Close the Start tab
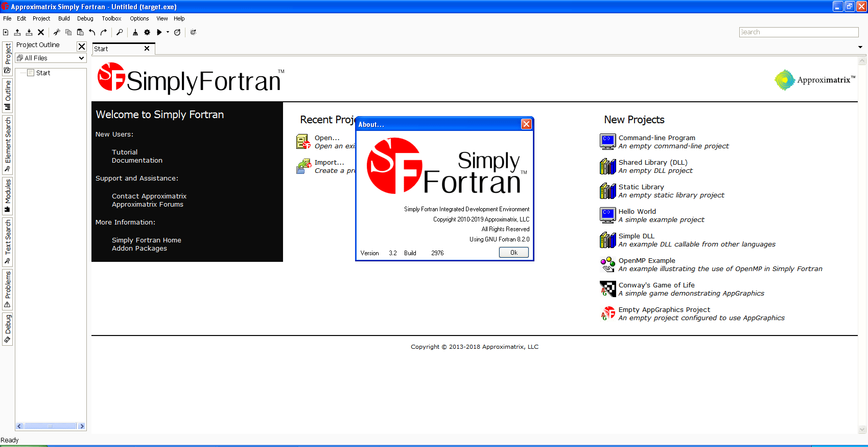 coord(147,49)
